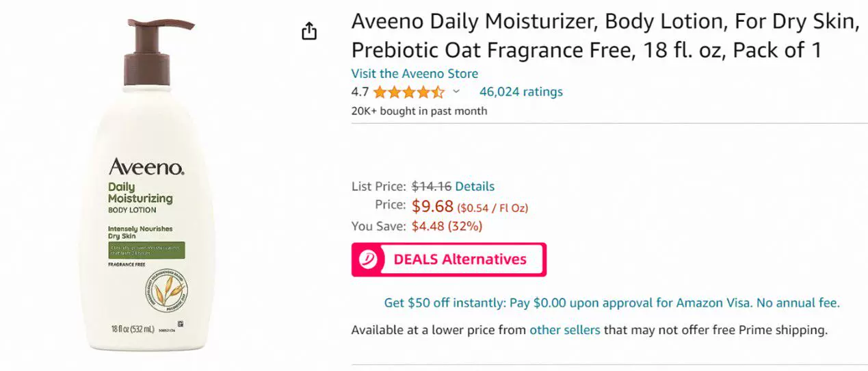Image resolution: width=868 pixels, height=371 pixels.
Task: Expand the rating breakdown chevron next to the stars
Action: (456, 92)
